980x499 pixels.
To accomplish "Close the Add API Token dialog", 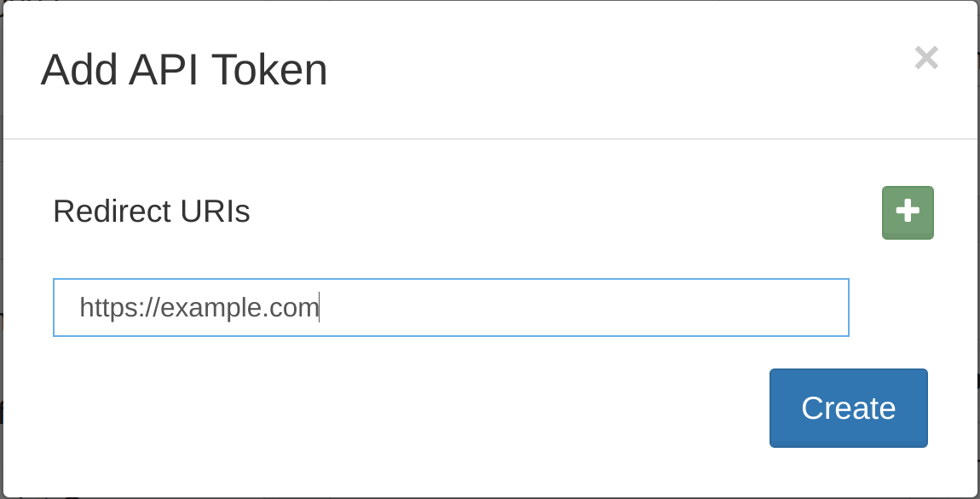I will (x=926, y=58).
